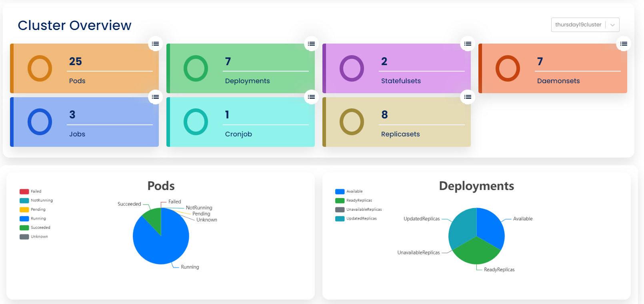Select the Replicasets summary card
Viewport: 644px width, 304px height.
[x=396, y=122]
